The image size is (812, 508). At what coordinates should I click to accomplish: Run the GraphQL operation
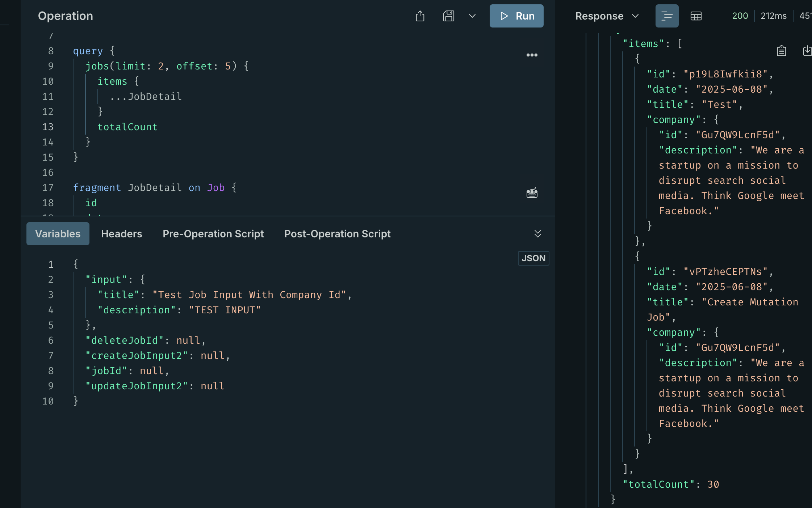[516, 16]
